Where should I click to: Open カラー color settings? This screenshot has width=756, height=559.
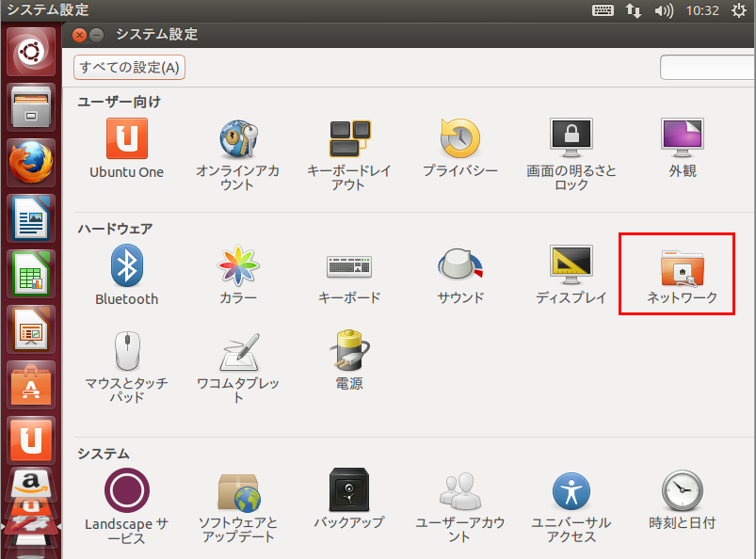pos(237,275)
